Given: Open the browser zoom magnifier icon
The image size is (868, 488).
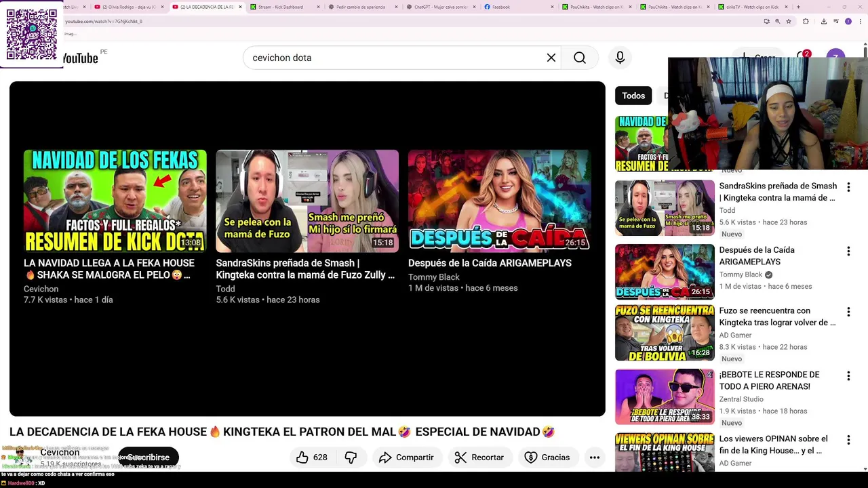Looking at the screenshot, I should [778, 21].
